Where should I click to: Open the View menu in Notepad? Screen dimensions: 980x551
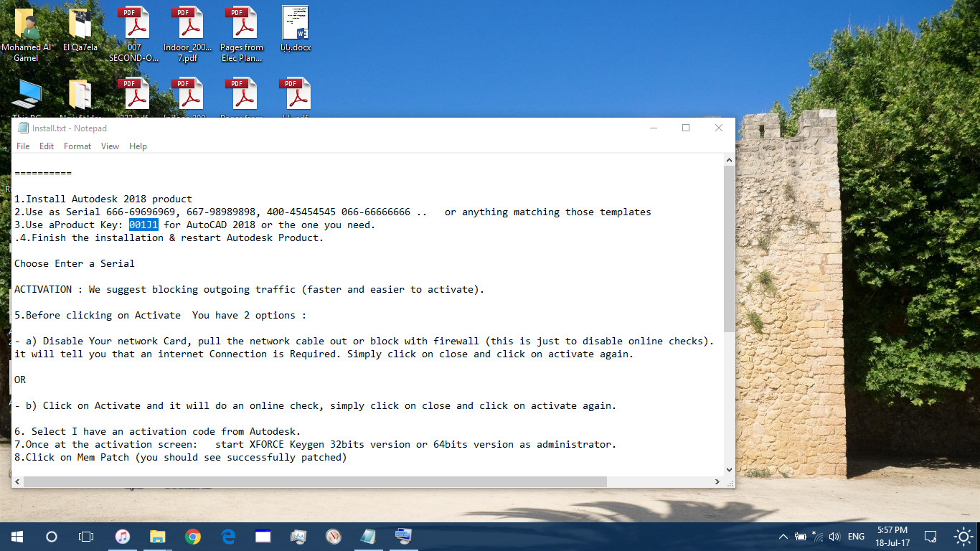[110, 146]
